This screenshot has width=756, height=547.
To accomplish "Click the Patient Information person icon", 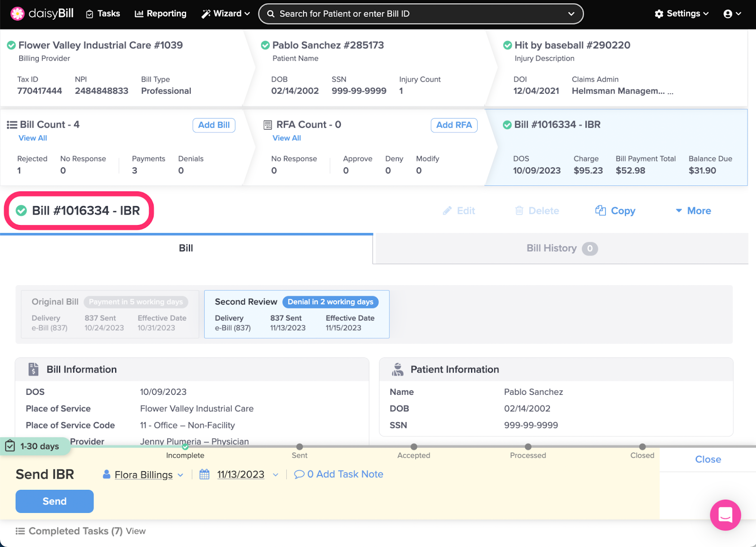I will [x=397, y=369].
